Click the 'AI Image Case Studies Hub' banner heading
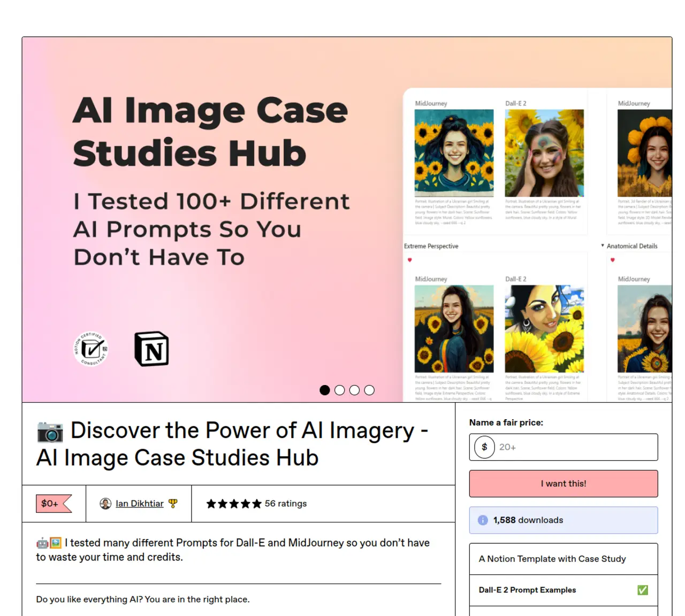685x616 pixels. [210, 132]
